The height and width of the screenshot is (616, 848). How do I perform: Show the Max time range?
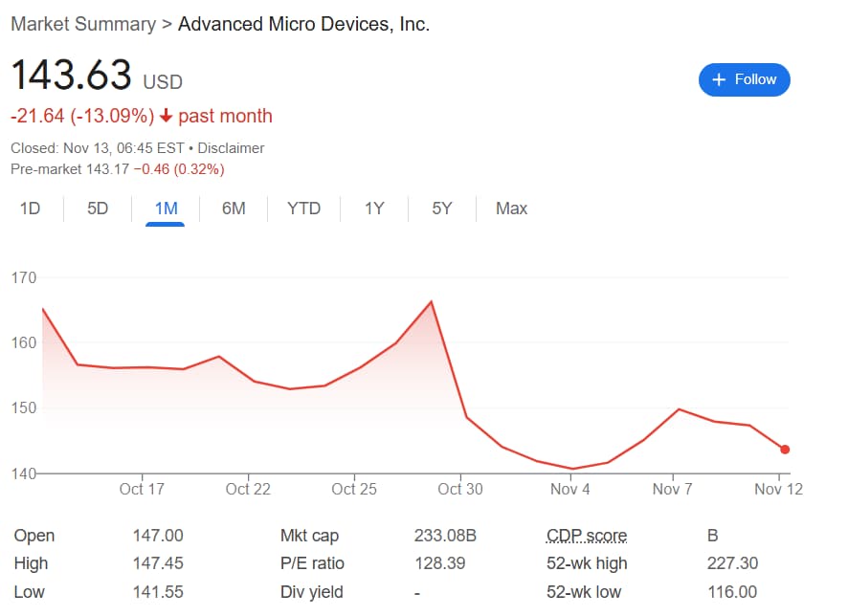(x=512, y=208)
